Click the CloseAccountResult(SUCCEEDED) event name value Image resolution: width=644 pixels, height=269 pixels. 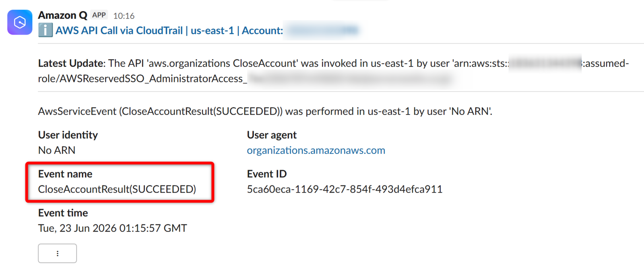[x=117, y=189]
